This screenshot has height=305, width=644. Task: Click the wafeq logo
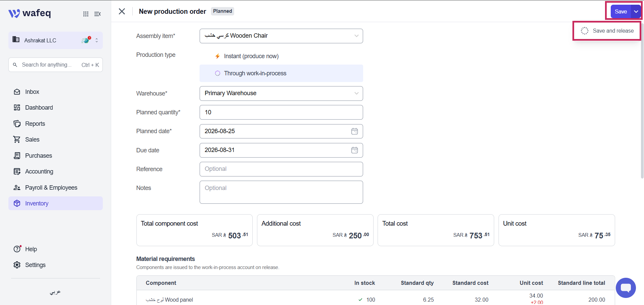click(x=30, y=13)
